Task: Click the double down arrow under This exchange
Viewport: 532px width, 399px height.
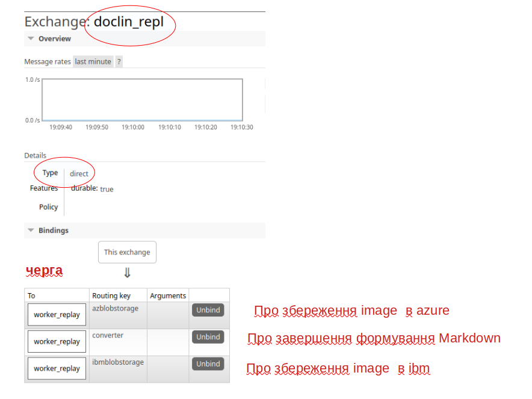Action: tap(127, 273)
